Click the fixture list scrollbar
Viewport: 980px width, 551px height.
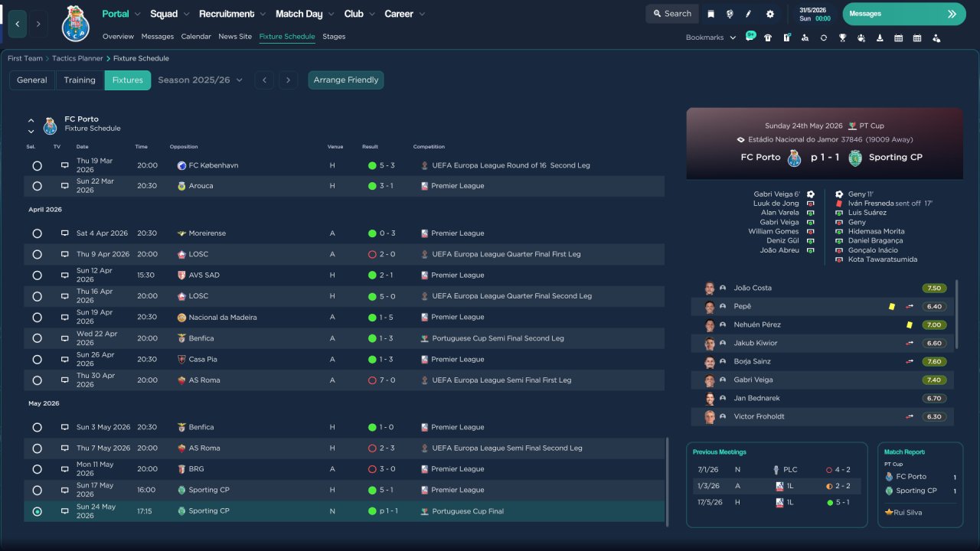tap(668, 482)
